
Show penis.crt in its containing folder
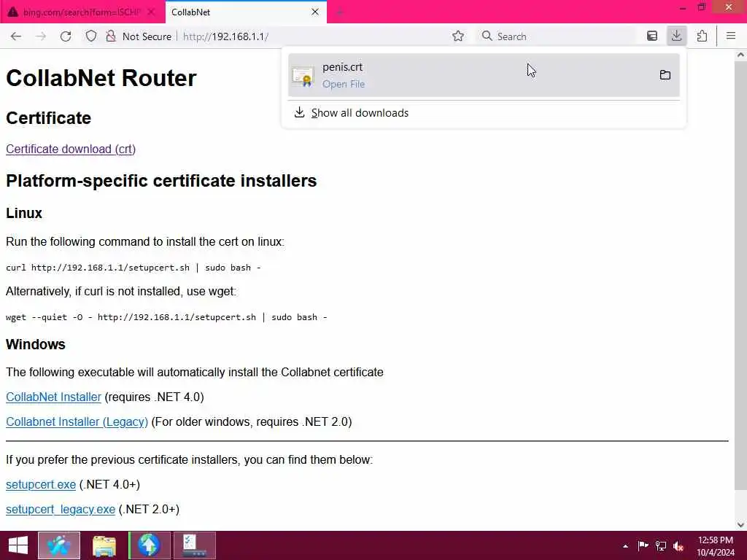tap(665, 75)
